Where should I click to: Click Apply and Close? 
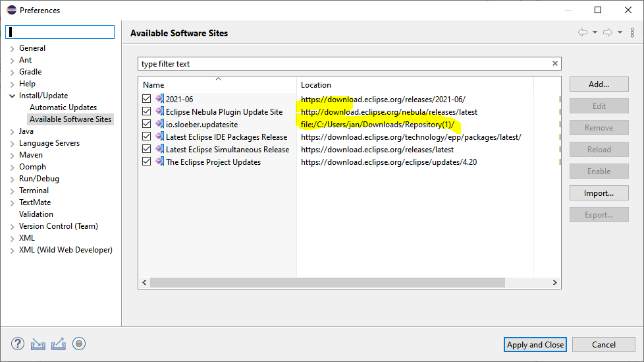pyautogui.click(x=535, y=345)
